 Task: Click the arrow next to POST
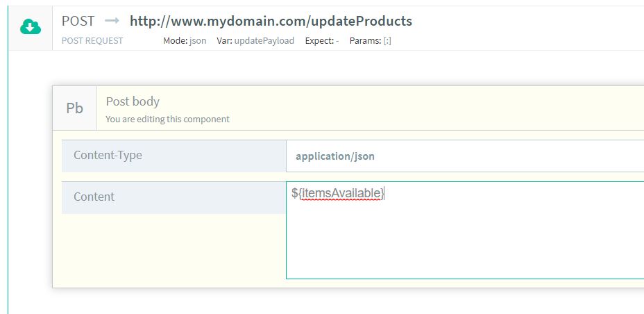112,21
